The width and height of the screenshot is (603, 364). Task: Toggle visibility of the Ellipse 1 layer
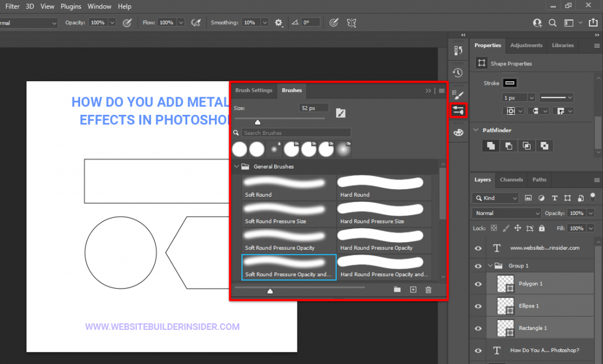(478, 306)
